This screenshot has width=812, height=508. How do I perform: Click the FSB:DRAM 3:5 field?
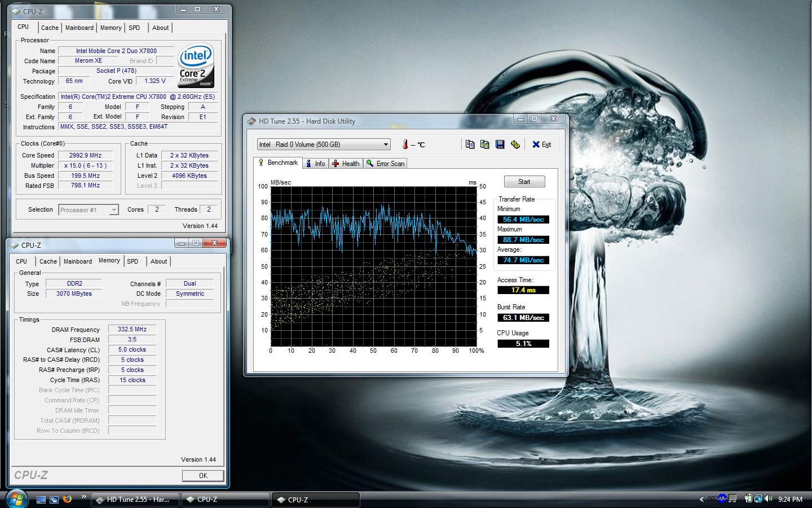click(x=132, y=339)
